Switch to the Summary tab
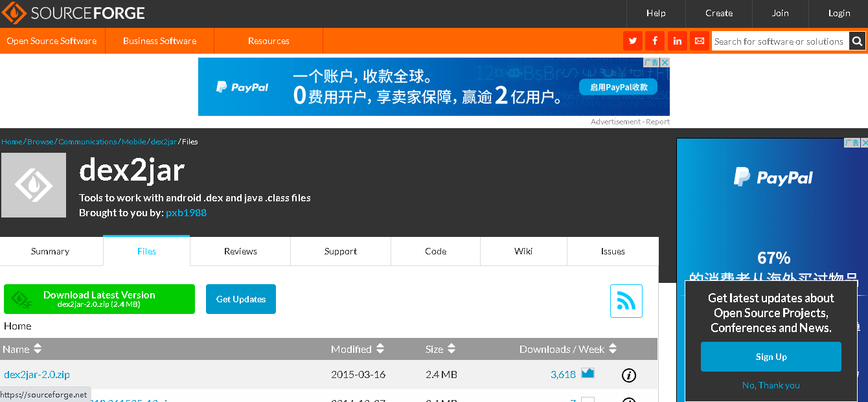The image size is (868, 402). (51, 251)
